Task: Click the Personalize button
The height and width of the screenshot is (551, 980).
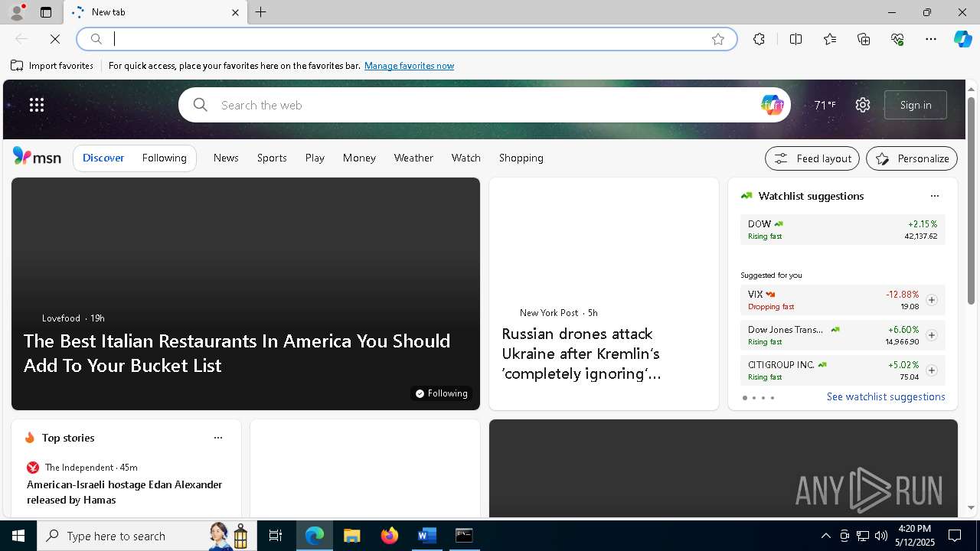Action: (x=912, y=158)
